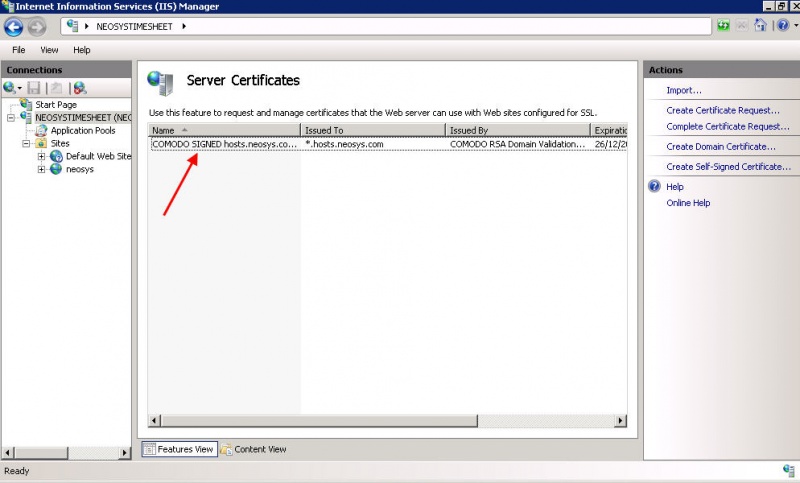Sort by the Expiration column header

[609, 130]
